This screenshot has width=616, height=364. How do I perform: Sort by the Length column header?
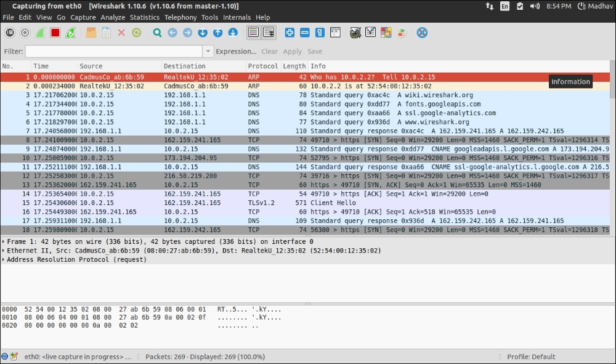coord(294,66)
